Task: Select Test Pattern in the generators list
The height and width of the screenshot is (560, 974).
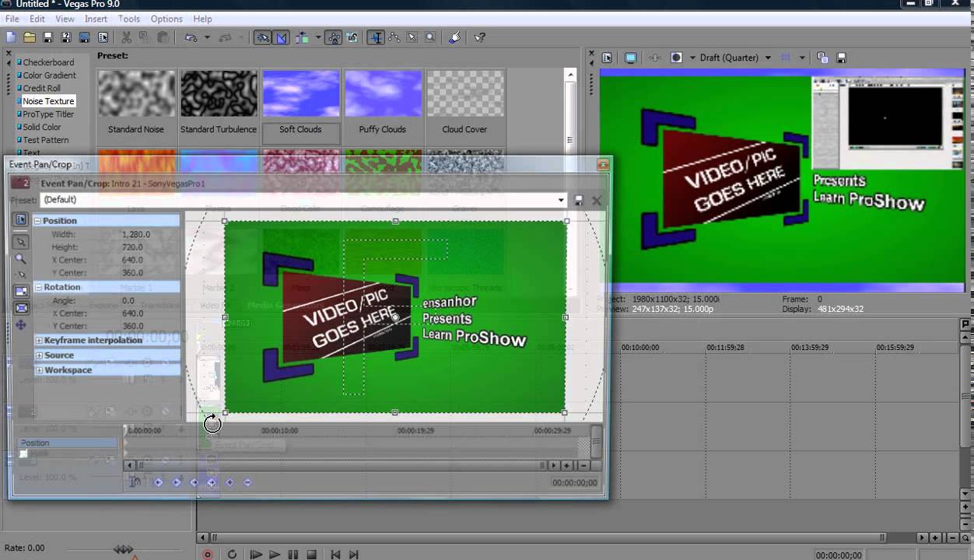Action: [45, 140]
